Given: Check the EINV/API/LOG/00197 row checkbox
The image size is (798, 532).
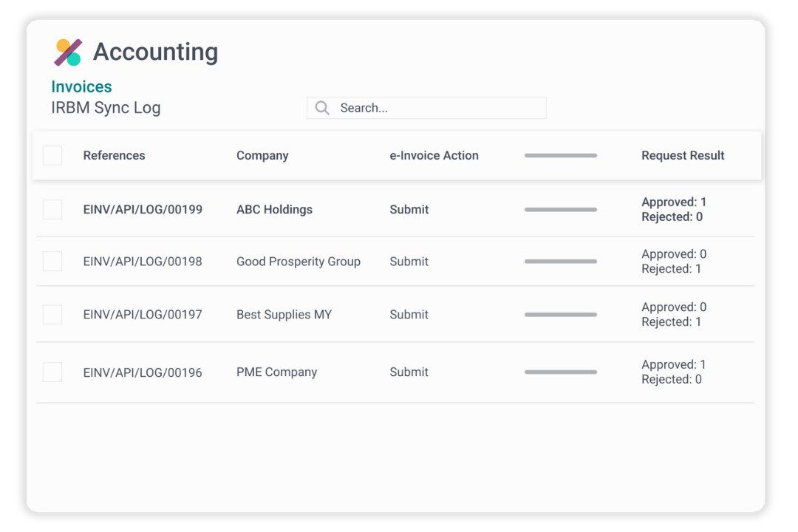Looking at the screenshot, I should [52, 314].
